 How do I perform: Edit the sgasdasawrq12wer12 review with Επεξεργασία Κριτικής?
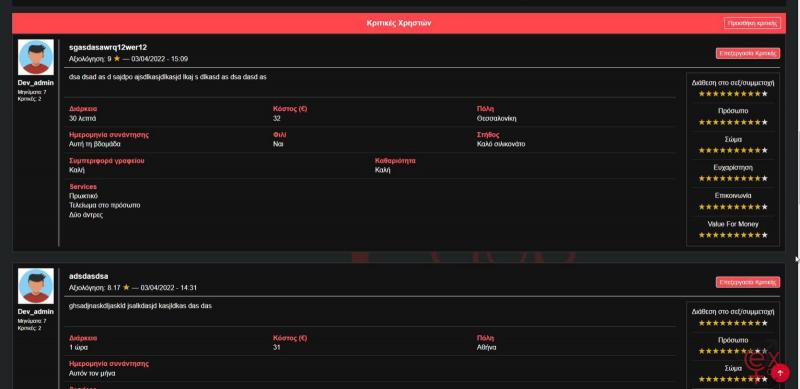click(747, 53)
